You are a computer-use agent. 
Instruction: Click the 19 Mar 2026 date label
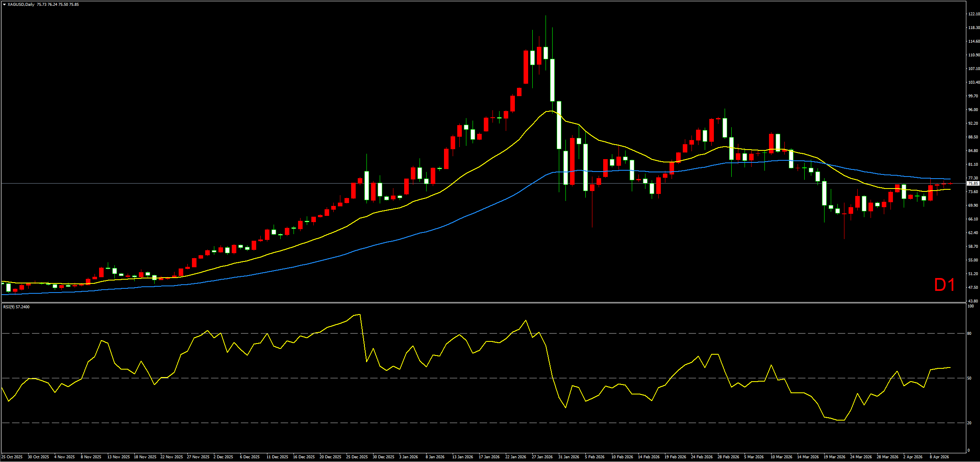(834, 457)
